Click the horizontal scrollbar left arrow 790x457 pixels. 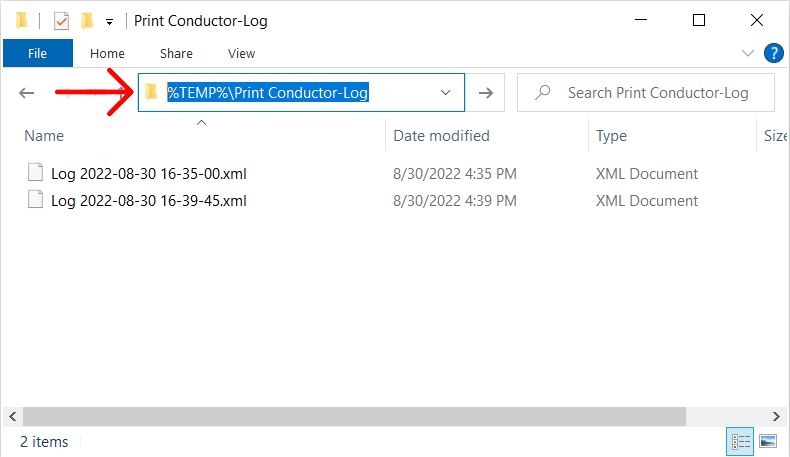pyautogui.click(x=13, y=417)
